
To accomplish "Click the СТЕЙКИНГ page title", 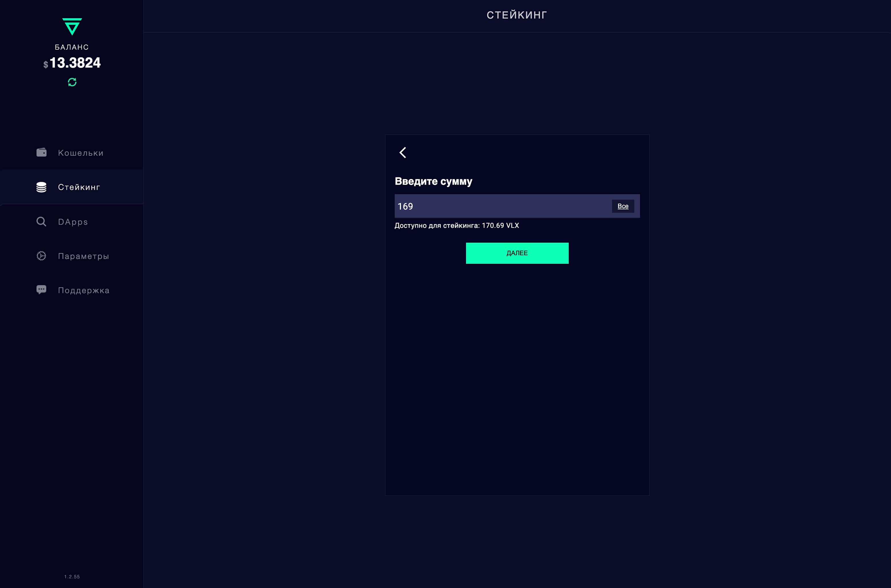I will click(x=517, y=15).
